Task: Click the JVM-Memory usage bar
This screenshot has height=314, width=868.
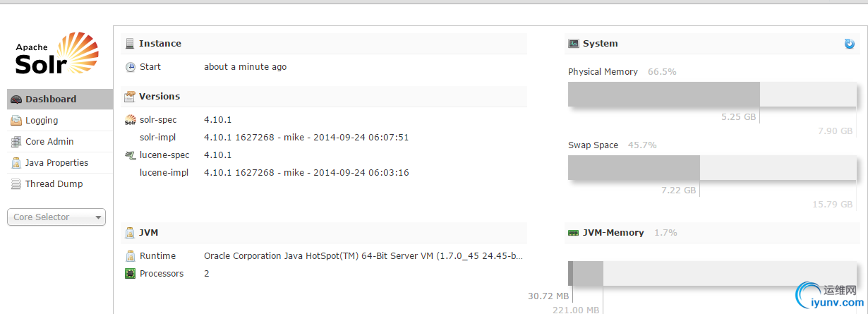Action: (713, 274)
